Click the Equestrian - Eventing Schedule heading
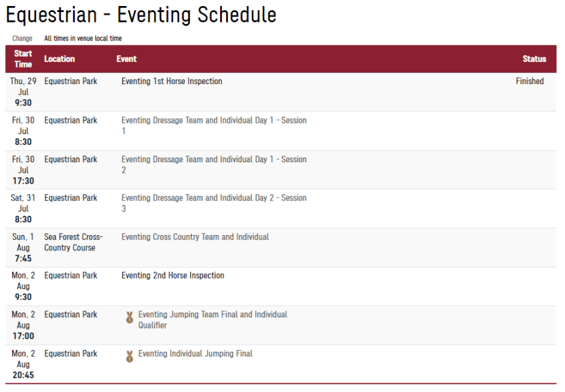 pos(141,15)
